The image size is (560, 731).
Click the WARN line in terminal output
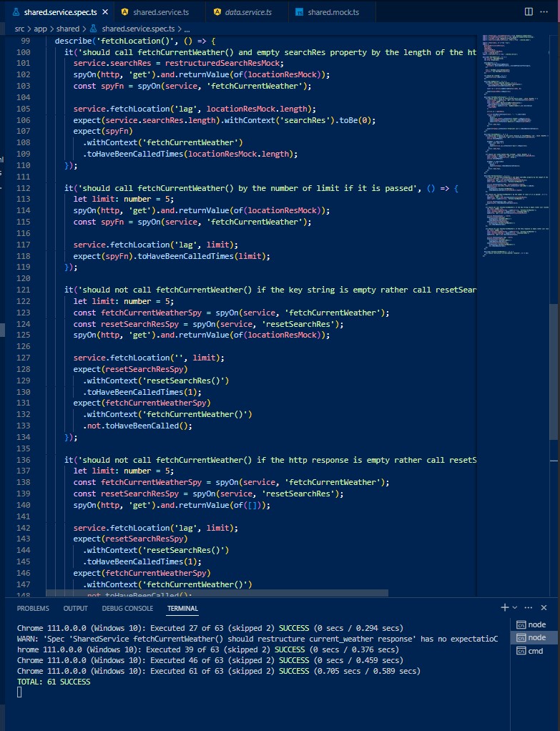[x=257, y=639]
